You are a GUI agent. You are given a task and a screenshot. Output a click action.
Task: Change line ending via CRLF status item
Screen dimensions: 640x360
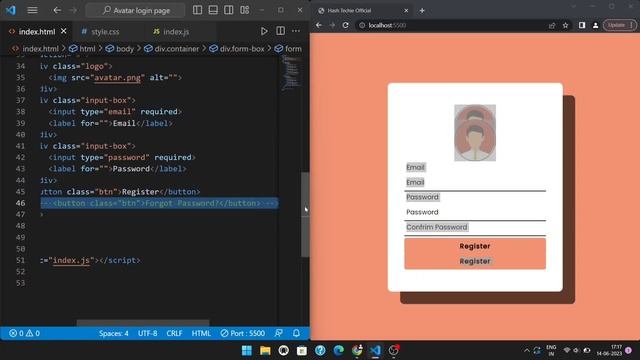click(174, 333)
